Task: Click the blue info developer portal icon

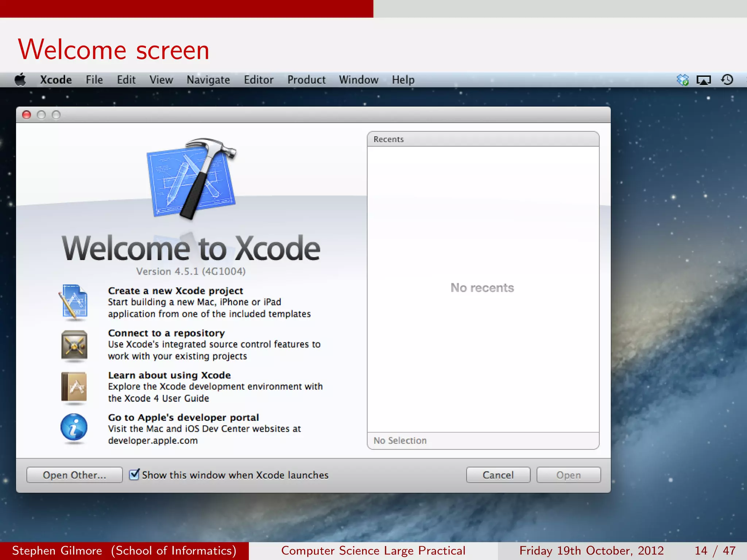Action: click(x=74, y=427)
